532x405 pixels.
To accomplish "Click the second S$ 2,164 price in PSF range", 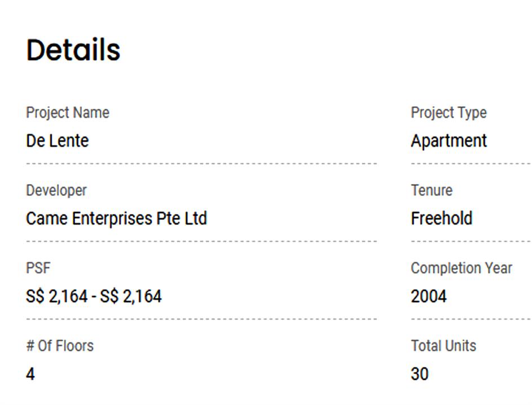I will [131, 296].
